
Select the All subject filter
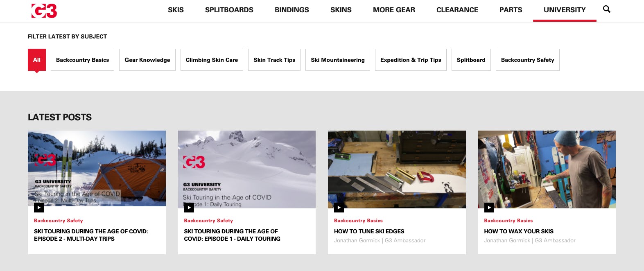(x=37, y=60)
